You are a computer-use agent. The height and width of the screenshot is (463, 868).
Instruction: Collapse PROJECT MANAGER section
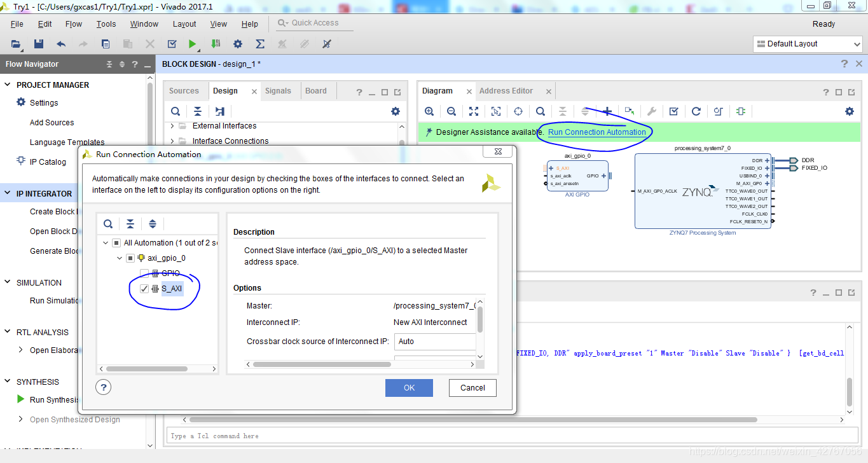(8, 85)
